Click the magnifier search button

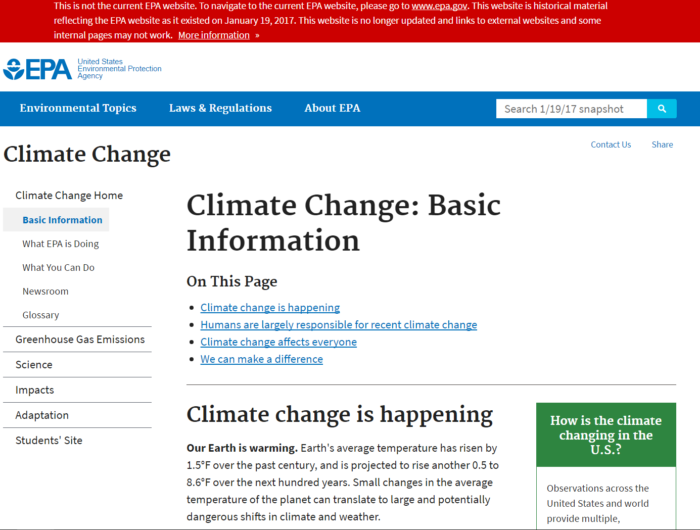661,109
